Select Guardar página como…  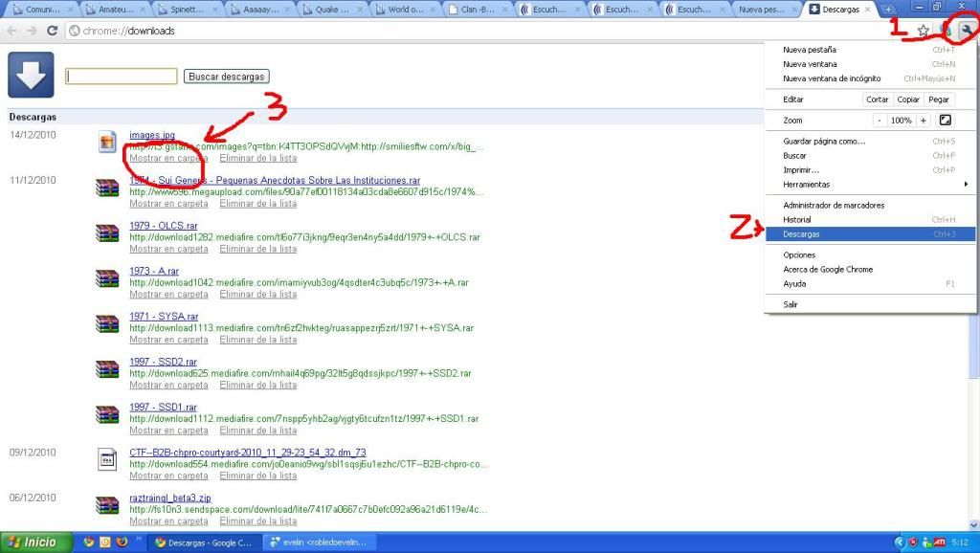coord(869,142)
